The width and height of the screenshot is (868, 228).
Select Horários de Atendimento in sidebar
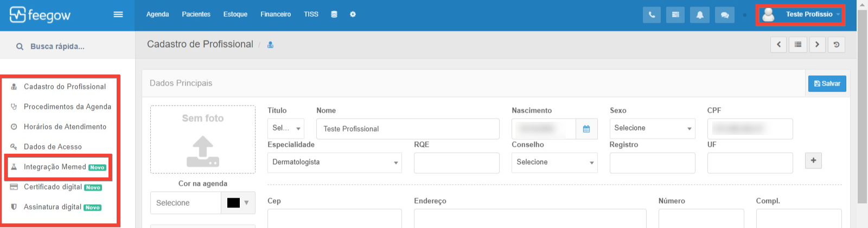coord(65,127)
